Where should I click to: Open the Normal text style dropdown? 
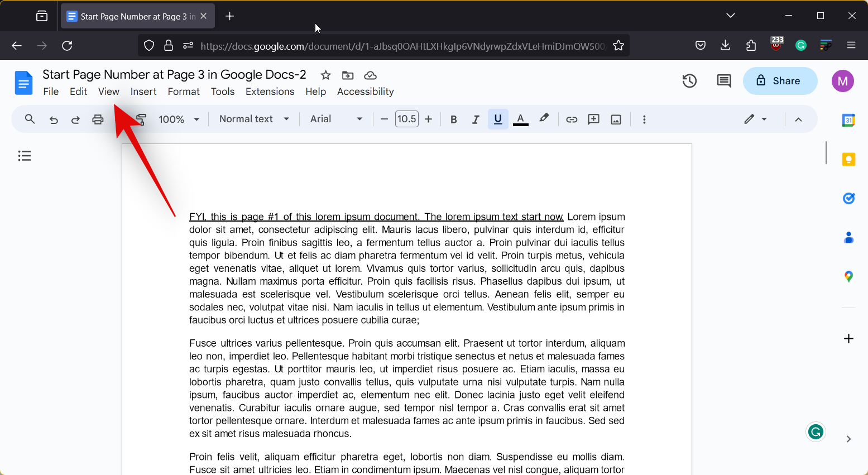pyautogui.click(x=254, y=119)
